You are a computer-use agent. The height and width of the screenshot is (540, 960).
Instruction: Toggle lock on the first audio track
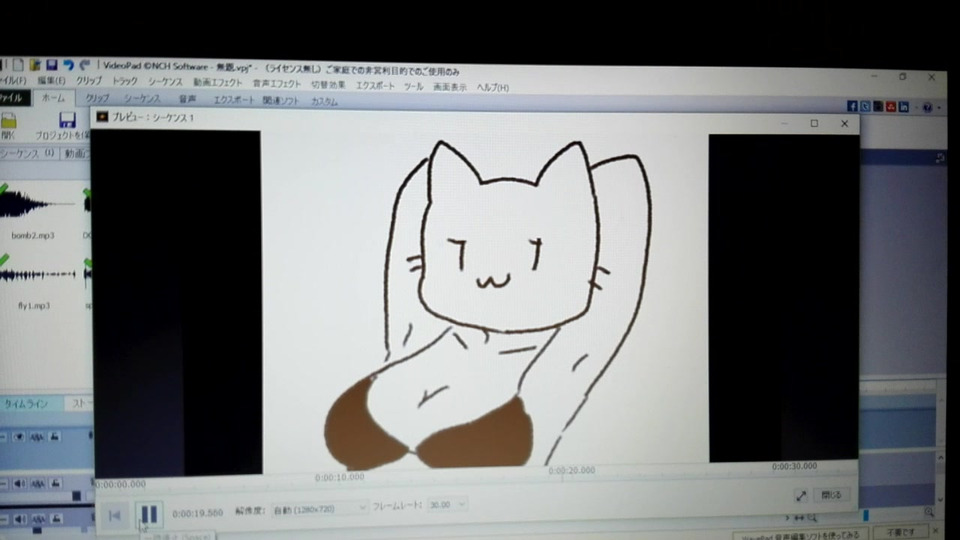click(55, 483)
